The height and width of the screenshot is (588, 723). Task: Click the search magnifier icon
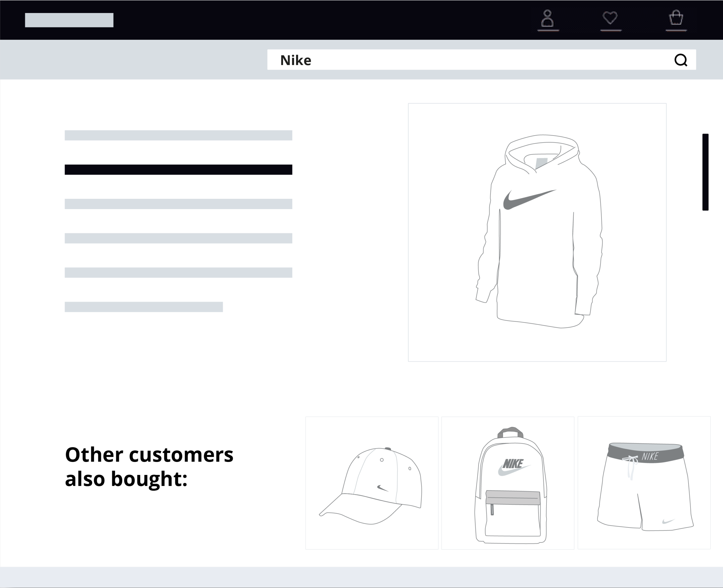(x=681, y=60)
